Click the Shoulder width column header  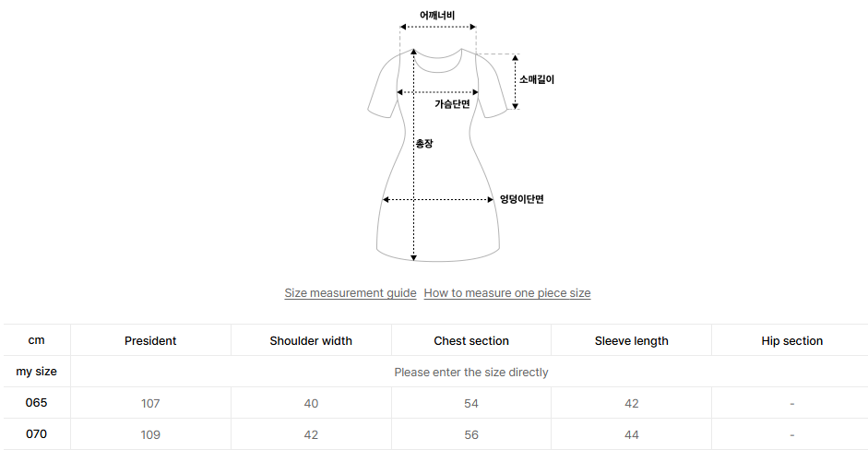[x=311, y=341]
